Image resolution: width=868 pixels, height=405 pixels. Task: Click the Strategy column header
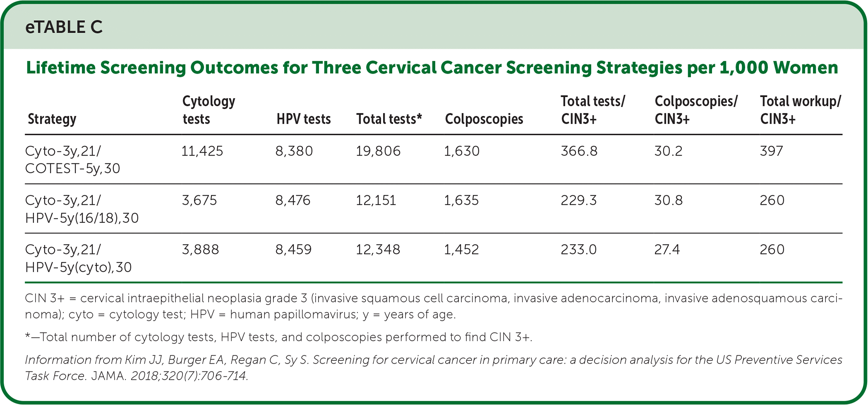[52, 119]
